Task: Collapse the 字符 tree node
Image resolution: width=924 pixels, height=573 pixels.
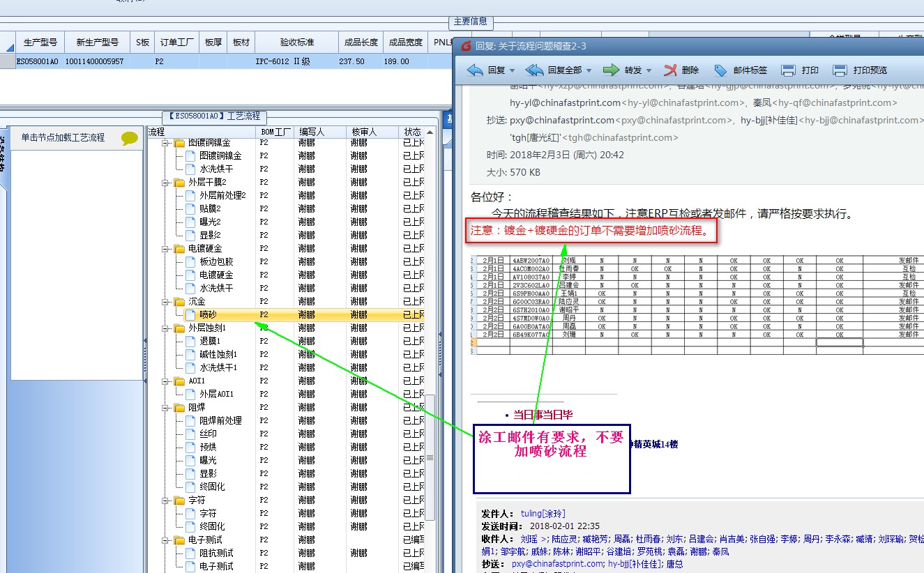Action: click(166, 501)
